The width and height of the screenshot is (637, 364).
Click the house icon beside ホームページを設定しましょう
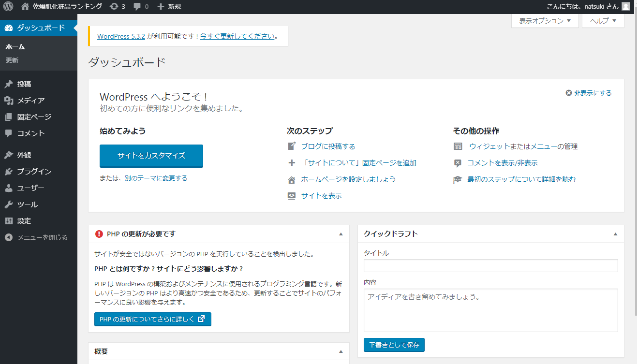[x=292, y=179]
